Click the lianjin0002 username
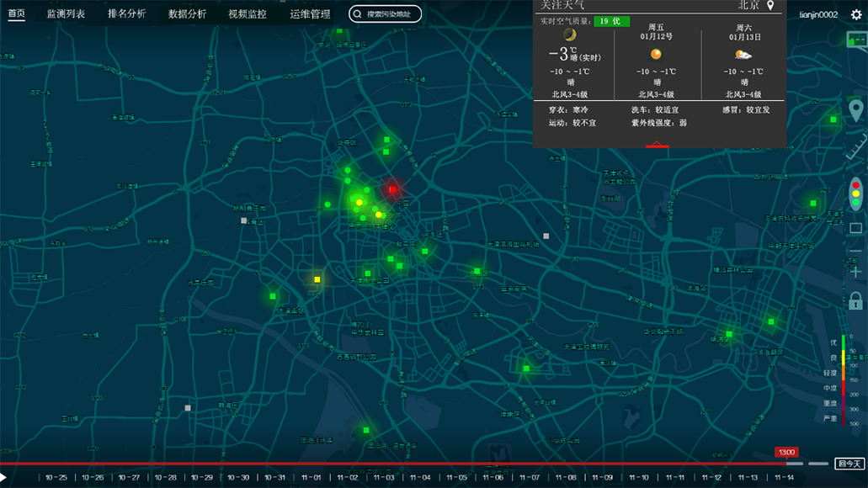The image size is (868, 488). (818, 14)
